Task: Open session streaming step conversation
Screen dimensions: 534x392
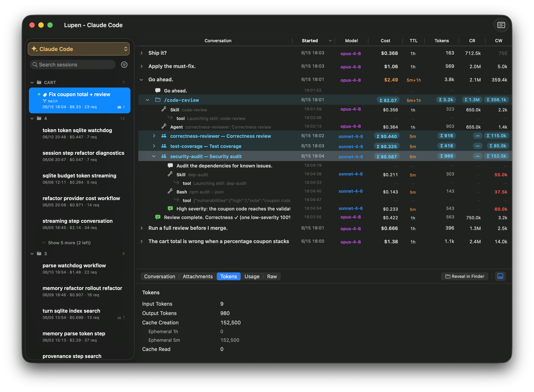Action: point(80,224)
